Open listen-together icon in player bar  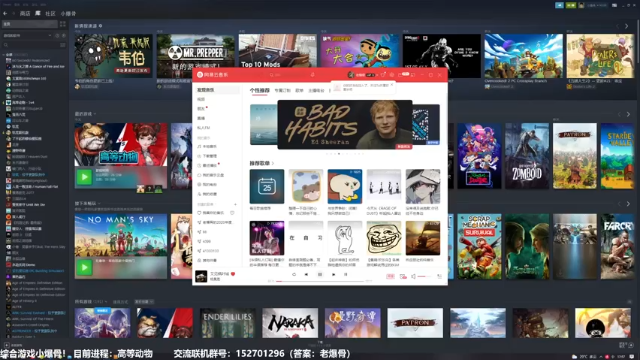(x=403, y=277)
